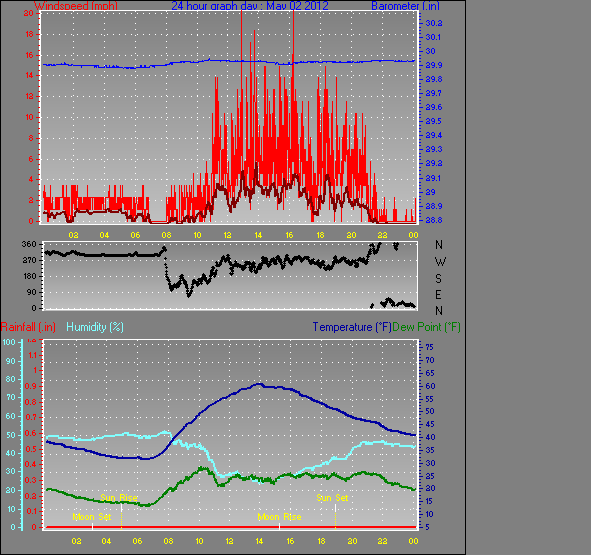
Task: Click 29.1 on the barometer axis
Action: coord(433,178)
